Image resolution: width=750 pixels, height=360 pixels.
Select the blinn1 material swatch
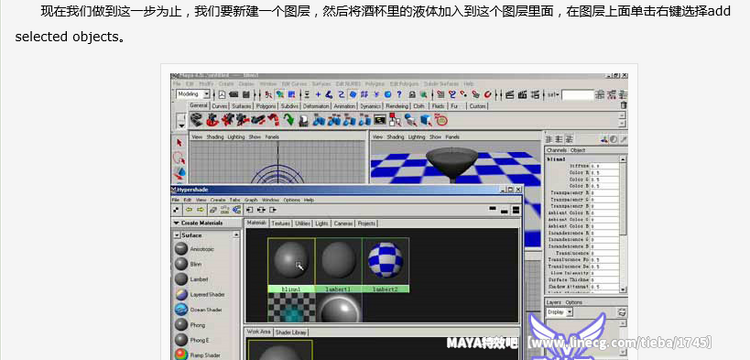click(x=291, y=265)
